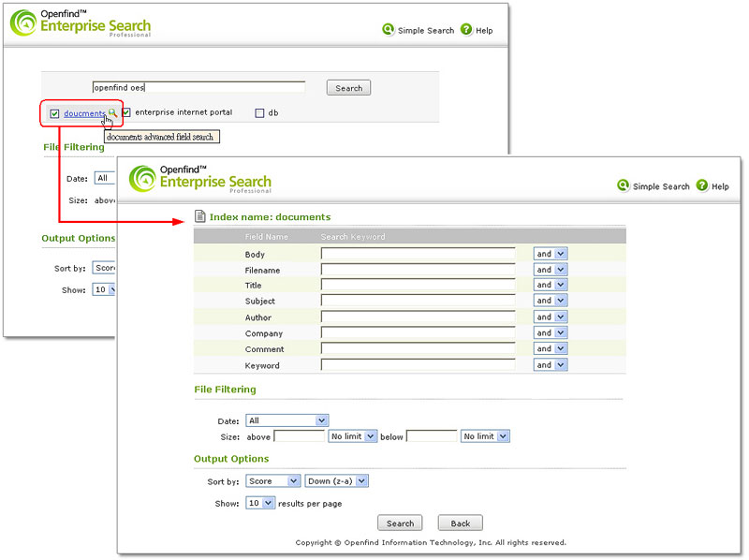Open Help link in front window
Screen dimensions: 749x560
point(720,186)
